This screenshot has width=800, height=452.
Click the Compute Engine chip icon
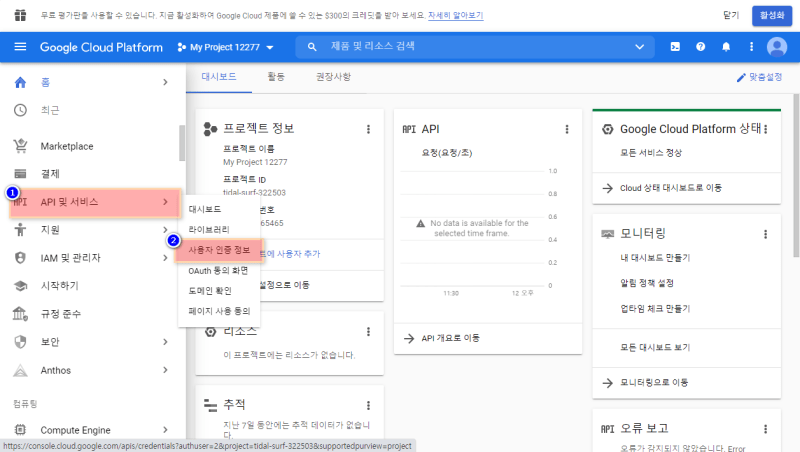20,430
